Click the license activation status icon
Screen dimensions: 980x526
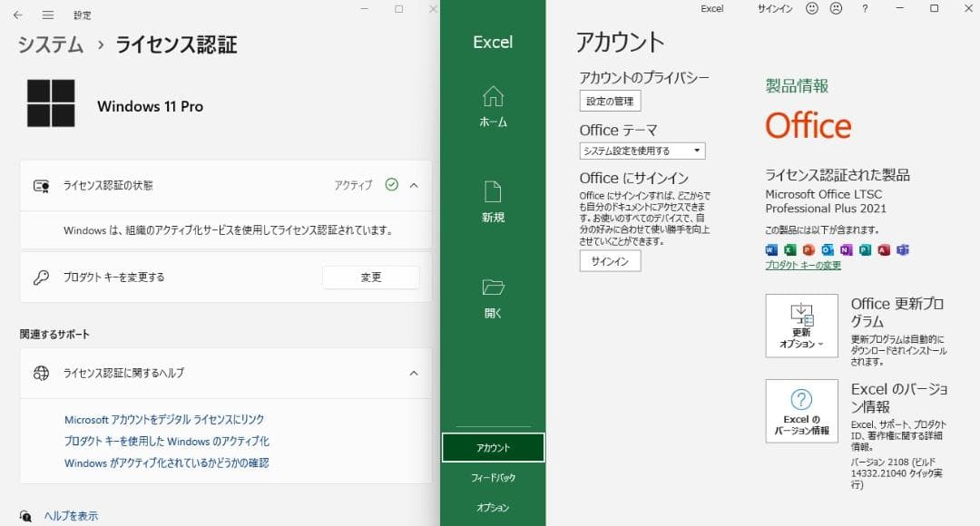point(41,186)
